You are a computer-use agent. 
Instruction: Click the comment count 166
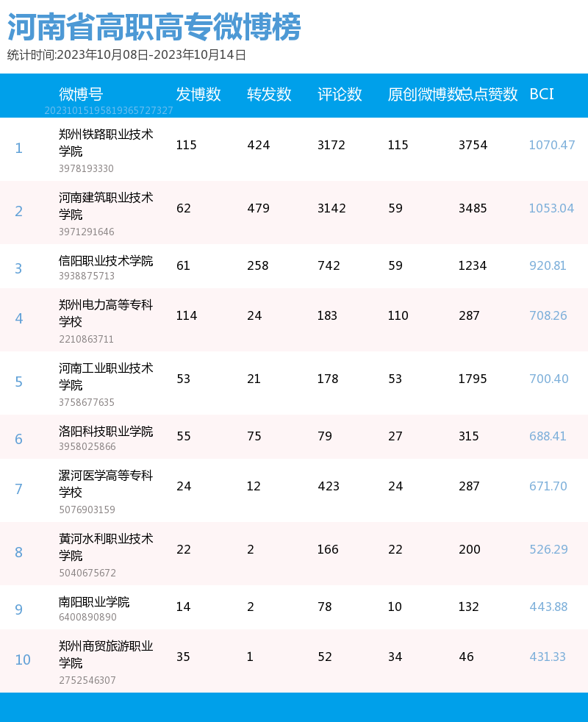pyautogui.click(x=328, y=549)
